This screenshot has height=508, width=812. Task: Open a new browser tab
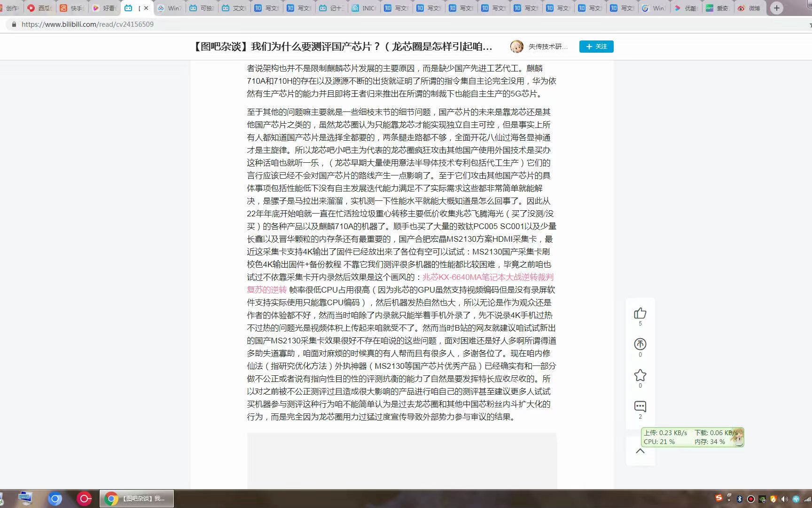[777, 8]
